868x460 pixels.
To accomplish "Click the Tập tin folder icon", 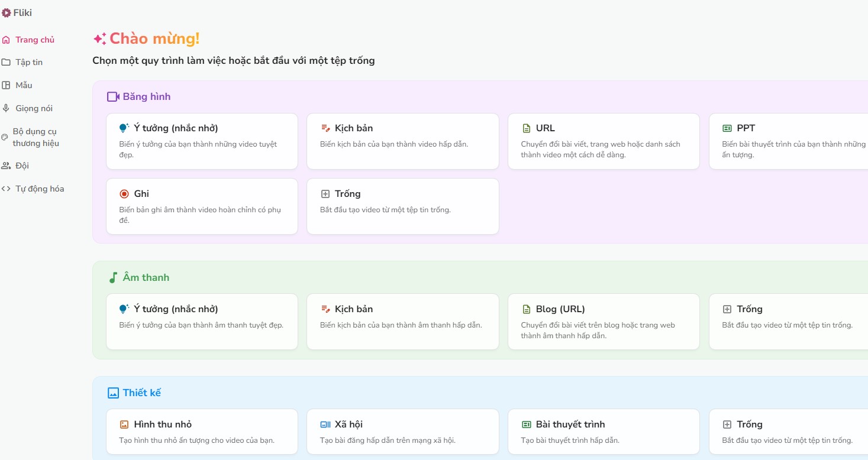I will 6,63.
